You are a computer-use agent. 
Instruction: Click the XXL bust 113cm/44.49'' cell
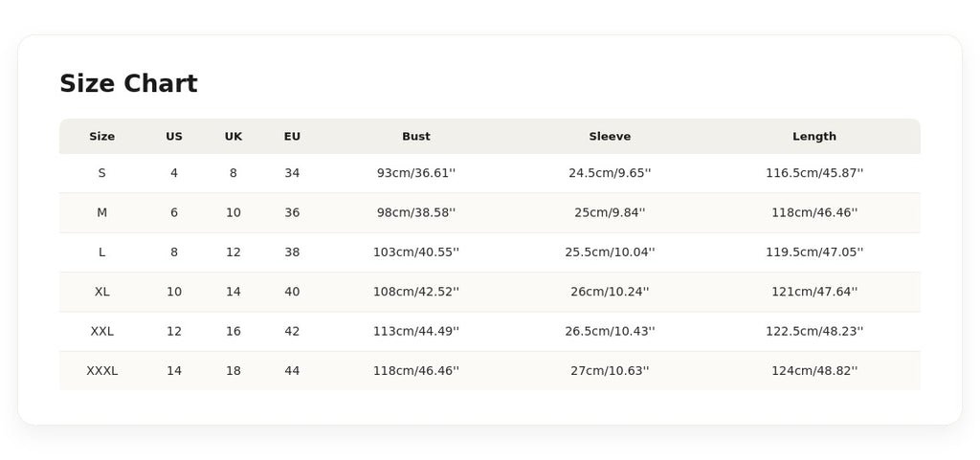coord(416,332)
